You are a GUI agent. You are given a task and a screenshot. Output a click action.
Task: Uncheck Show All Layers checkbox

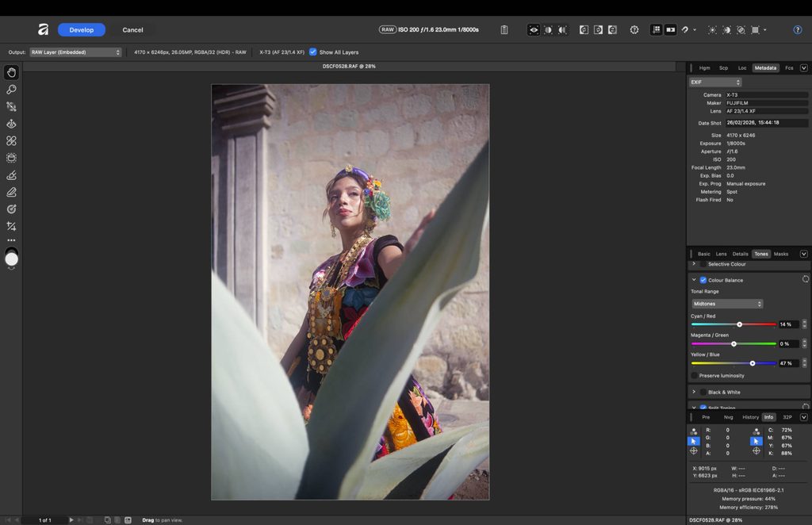[312, 52]
